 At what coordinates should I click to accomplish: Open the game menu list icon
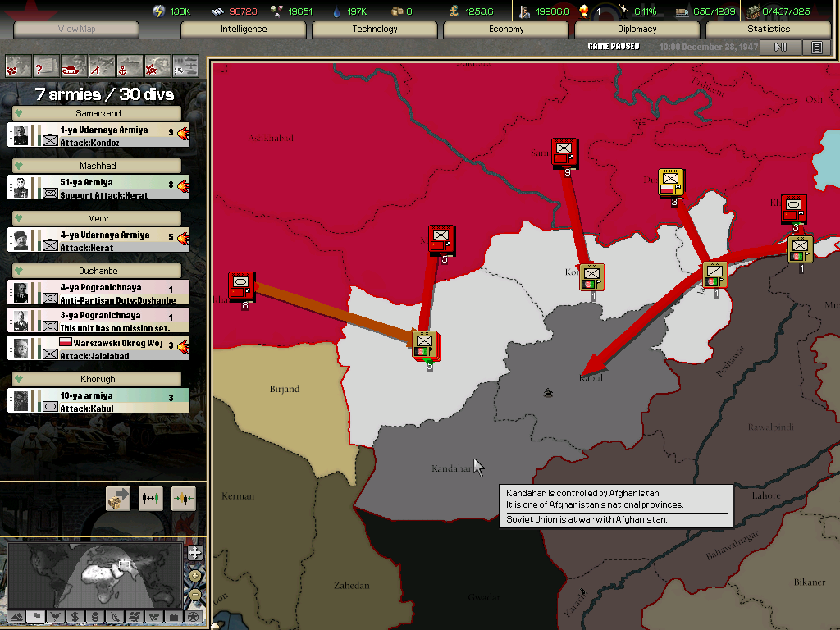point(816,48)
